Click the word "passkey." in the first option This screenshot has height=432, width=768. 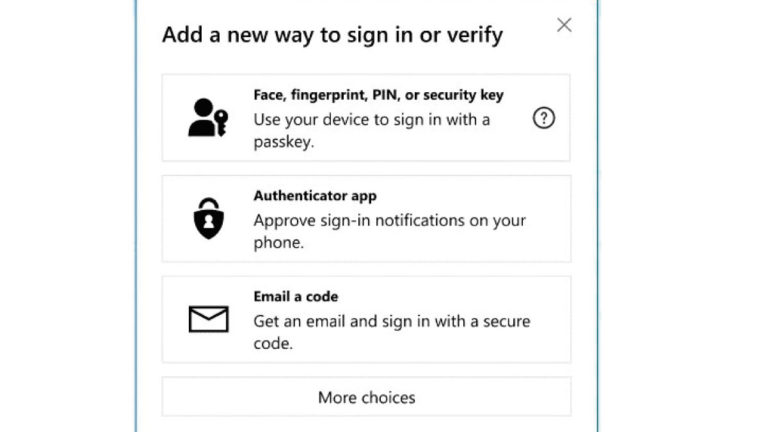(x=284, y=143)
